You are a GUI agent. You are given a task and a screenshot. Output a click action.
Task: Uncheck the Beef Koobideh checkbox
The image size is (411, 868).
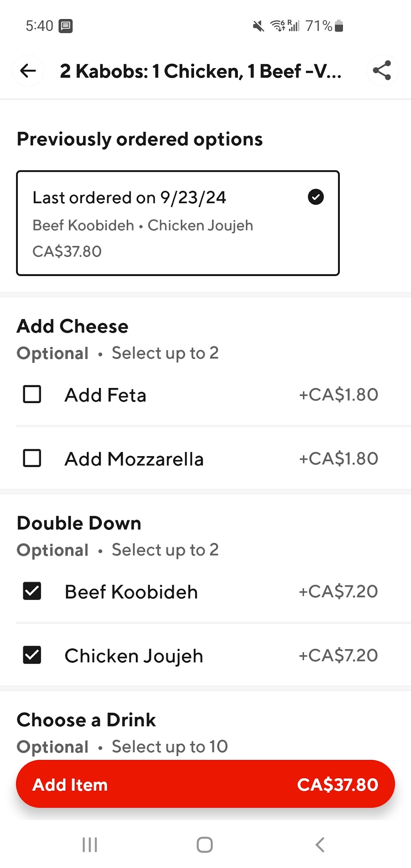[32, 591]
